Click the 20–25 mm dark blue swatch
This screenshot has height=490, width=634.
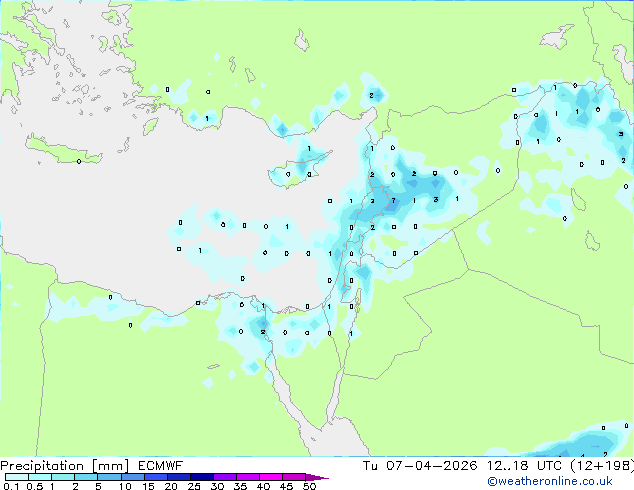(179, 477)
